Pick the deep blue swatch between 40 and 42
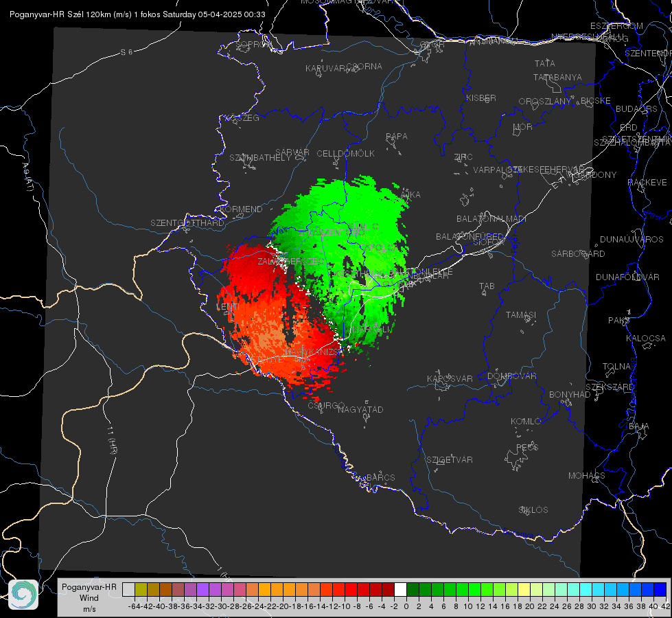The height and width of the screenshot is (618, 672). coord(660,589)
